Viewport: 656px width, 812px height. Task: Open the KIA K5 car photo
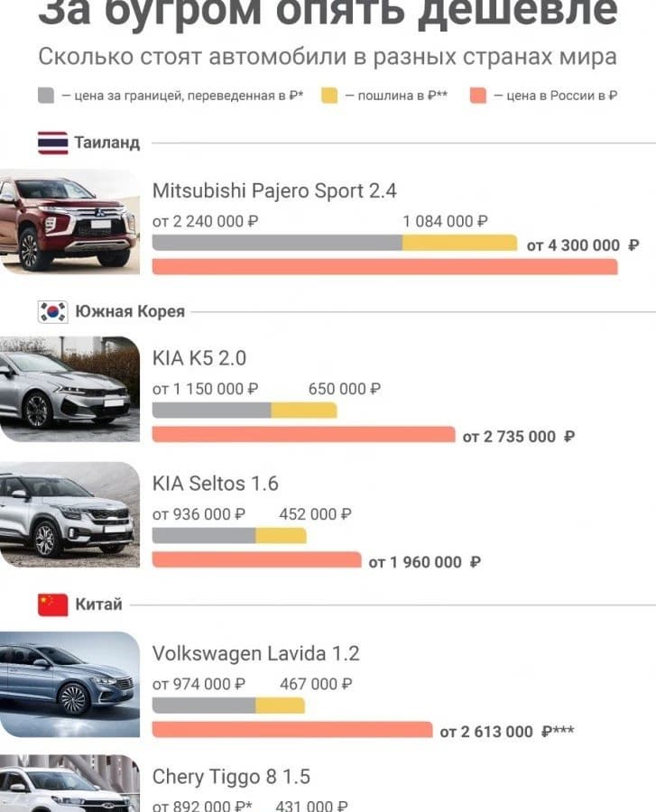(x=69, y=389)
